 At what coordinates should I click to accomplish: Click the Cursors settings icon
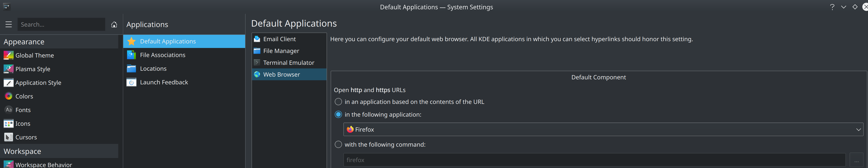(8, 137)
